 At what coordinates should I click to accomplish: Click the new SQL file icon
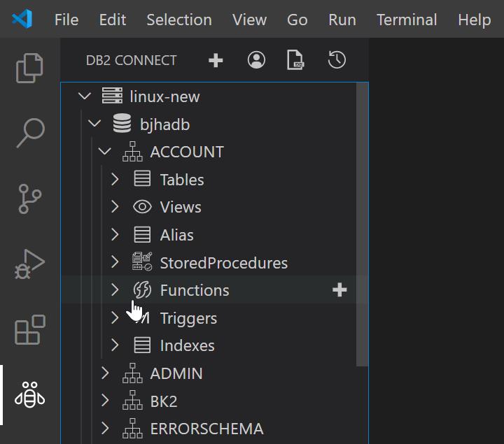click(x=295, y=59)
